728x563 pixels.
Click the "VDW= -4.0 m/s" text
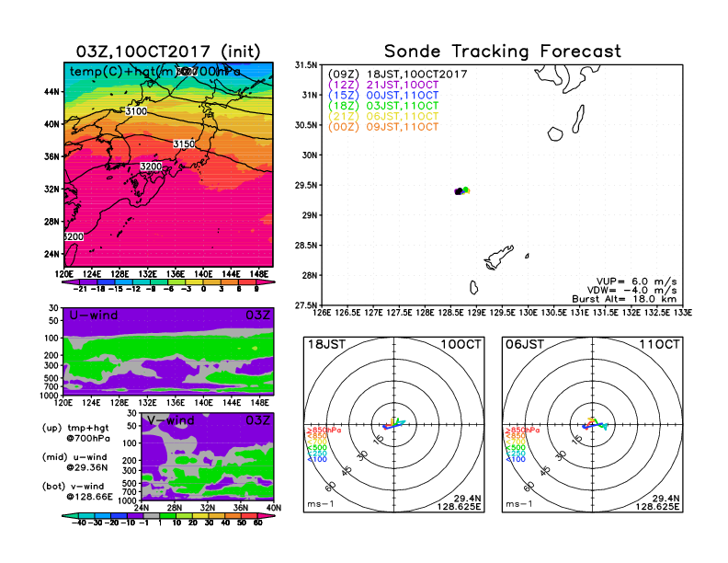click(631, 291)
